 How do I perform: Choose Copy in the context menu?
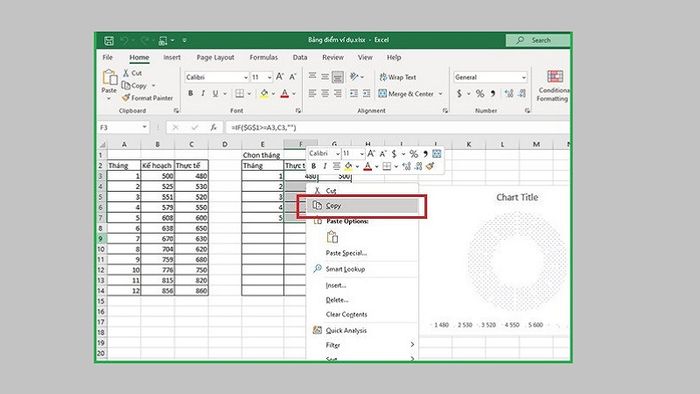(x=362, y=206)
